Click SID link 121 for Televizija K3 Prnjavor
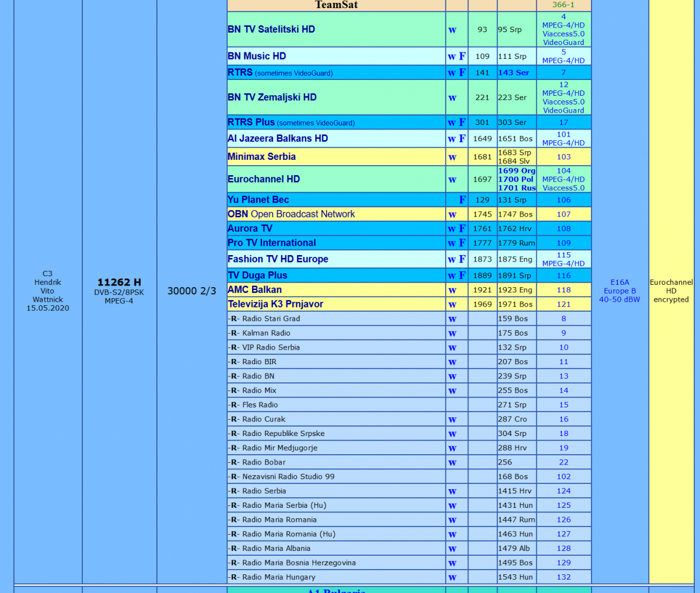This screenshot has height=593, width=700. click(563, 304)
